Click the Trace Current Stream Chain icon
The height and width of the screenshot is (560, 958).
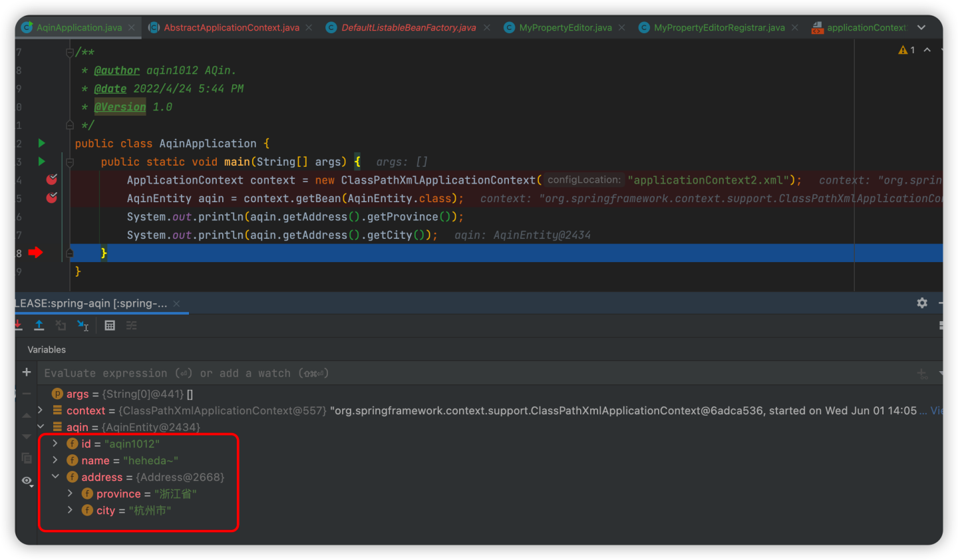coord(131,325)
